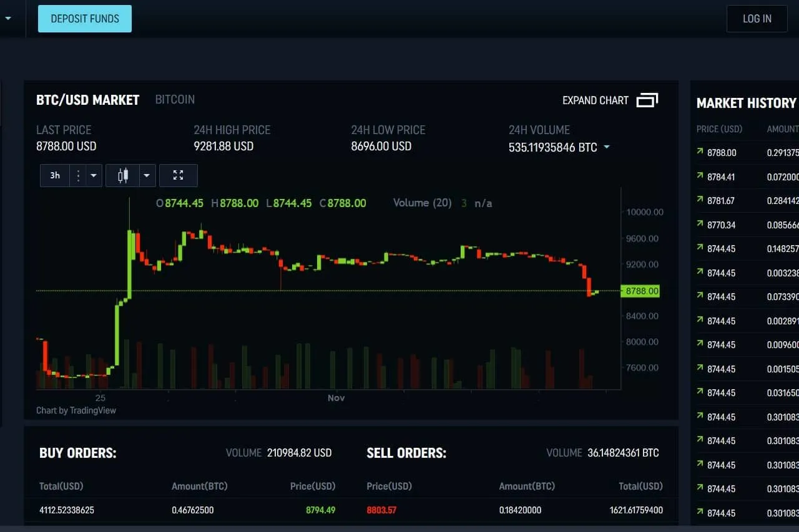Open the chart type dropdown arrow
The image size is (799, 532).
pyautogui.click(x=147, y=176)
